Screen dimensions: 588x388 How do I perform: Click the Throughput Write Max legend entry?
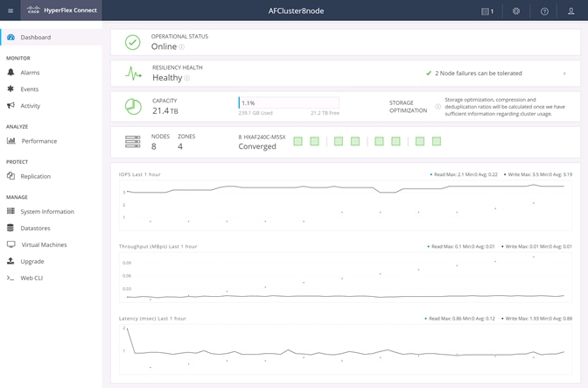536,246
